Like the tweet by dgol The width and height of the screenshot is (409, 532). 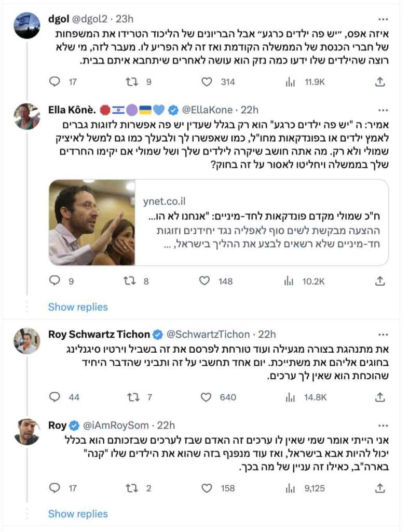tap(207, 82)
